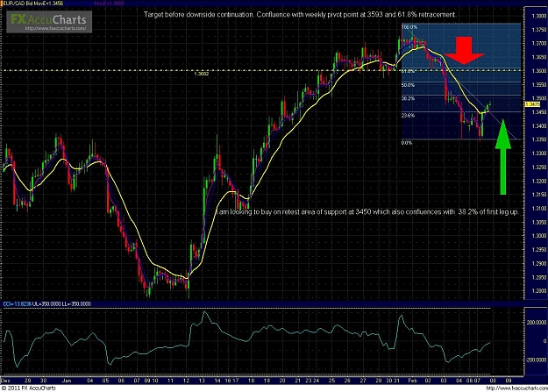Image resolution: width=548 pixels, height=392 pixels.
Task: Click the 1.3000 price axis label
Action: coord(538,236)
